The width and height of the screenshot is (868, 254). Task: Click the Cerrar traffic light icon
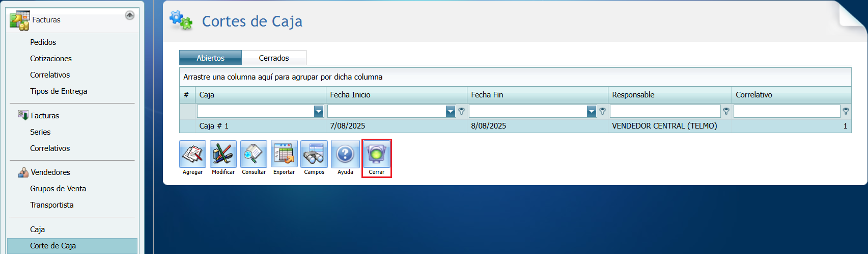377,154
